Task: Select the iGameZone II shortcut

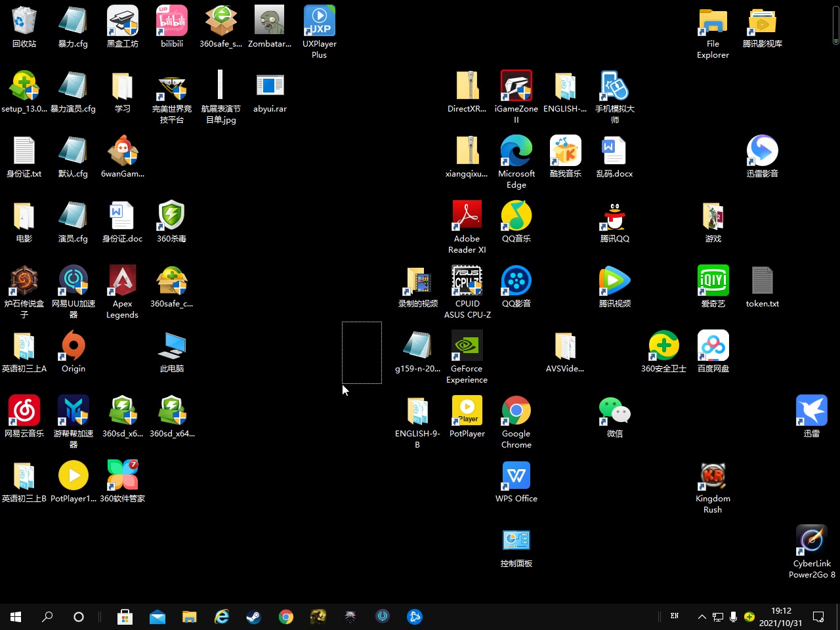Action: (x=516, y=96)
